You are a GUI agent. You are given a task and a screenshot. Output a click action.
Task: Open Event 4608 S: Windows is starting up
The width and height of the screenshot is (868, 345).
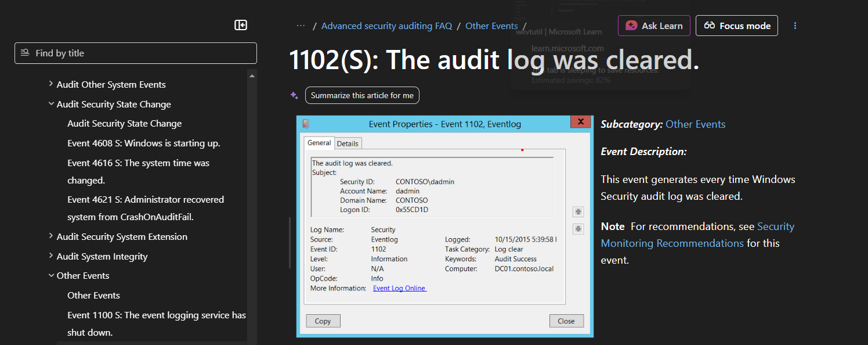click(144, 143)
